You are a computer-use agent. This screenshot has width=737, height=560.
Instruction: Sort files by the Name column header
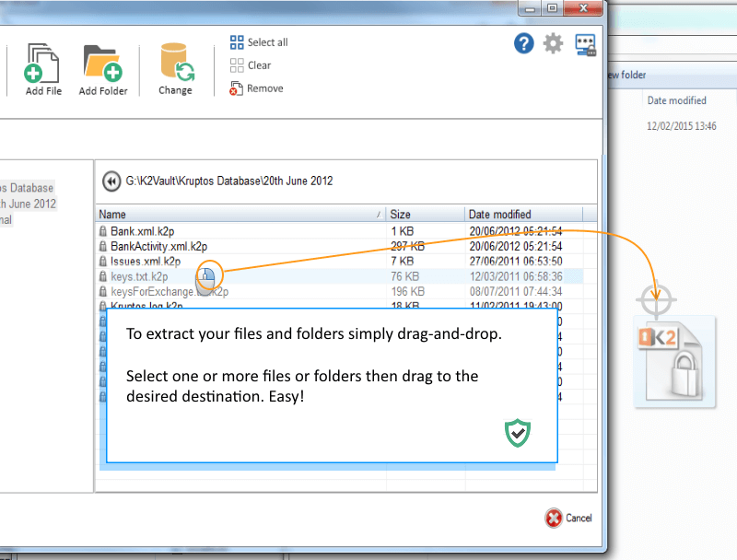[x=240, y=215]
